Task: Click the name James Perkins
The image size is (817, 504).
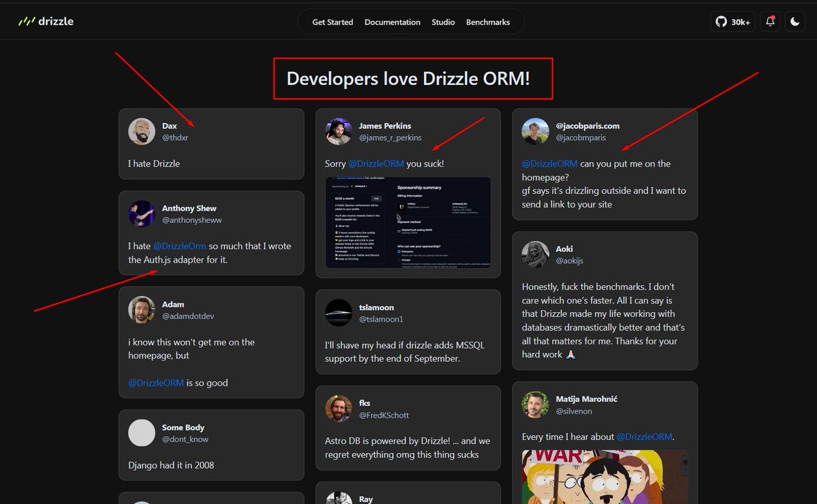Action: pyautogui.click(x=385, y=126)
